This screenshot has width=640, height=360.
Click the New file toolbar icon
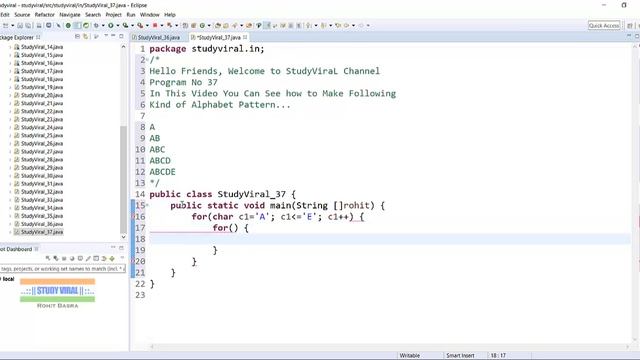pyautogui.click(x=5, y=25)
